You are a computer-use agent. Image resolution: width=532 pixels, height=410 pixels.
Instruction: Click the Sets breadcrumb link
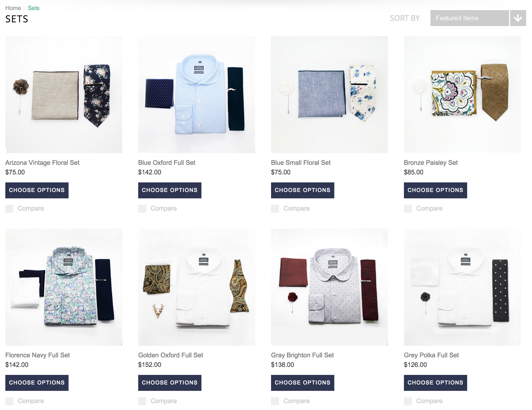click(33, 8)
